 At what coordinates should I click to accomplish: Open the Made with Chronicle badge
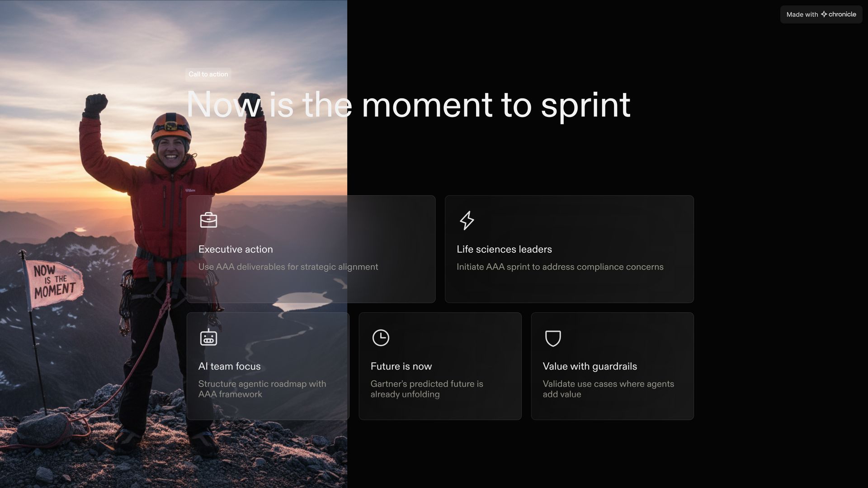click(x=821, y=14)
